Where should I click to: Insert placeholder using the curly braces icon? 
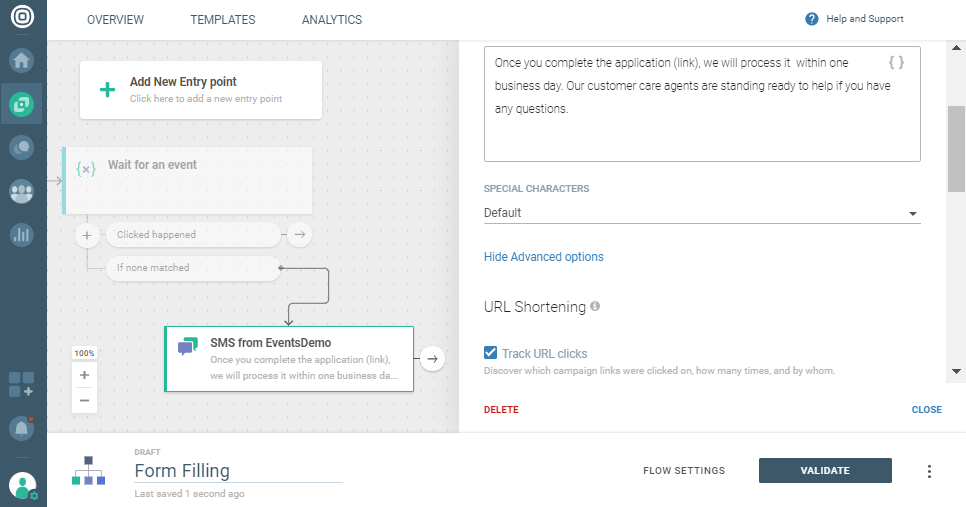point(896,62)
